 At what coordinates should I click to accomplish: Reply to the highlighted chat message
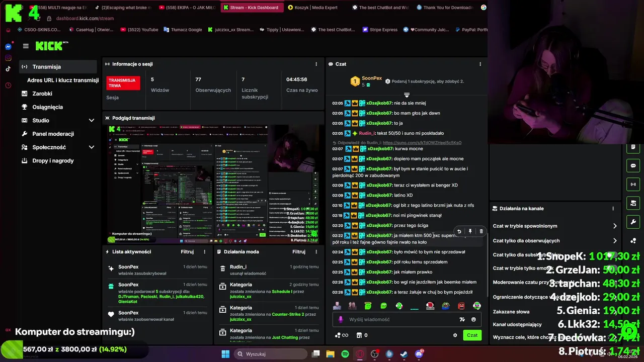pyautogui.click(x=459, y=232)
